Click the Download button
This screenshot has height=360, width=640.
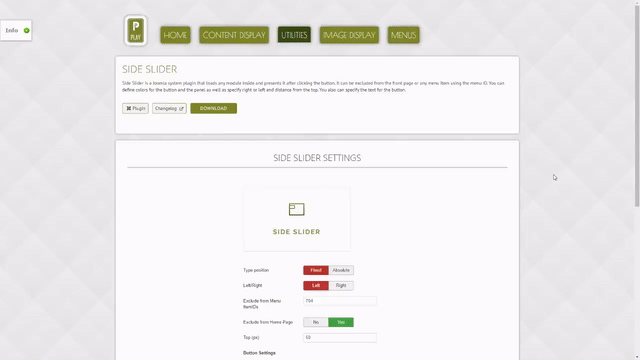point(213,109)
